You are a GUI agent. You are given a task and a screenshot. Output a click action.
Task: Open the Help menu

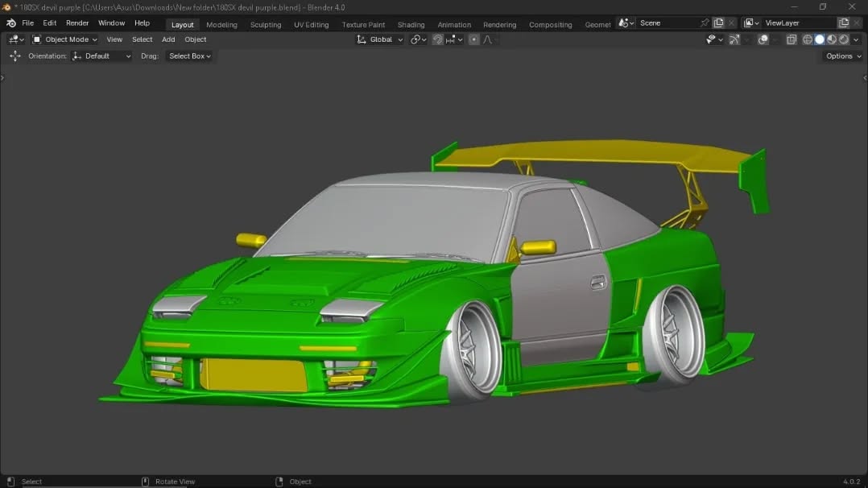[x=142, y=23]
